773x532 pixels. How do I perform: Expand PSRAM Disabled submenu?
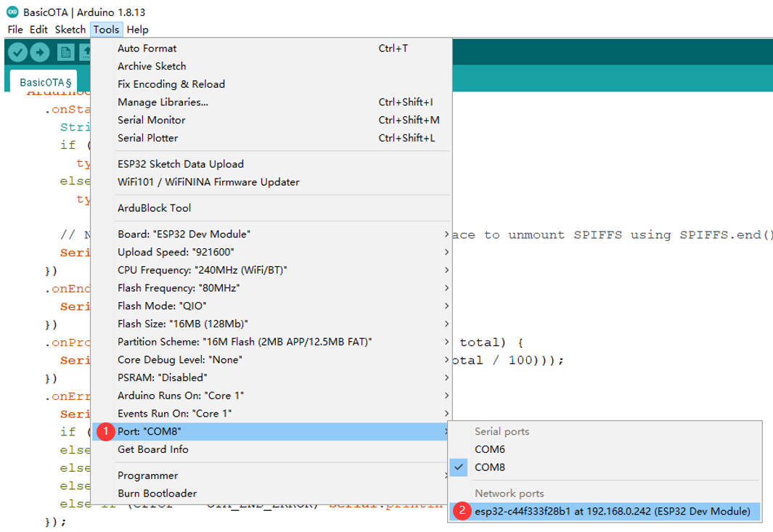271,377
